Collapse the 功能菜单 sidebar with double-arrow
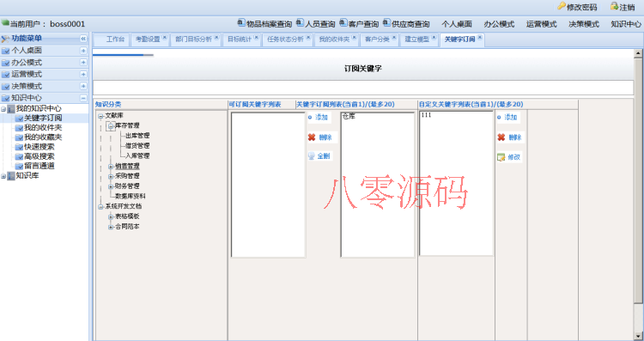 pyautogui.click(x=83, y=39)
